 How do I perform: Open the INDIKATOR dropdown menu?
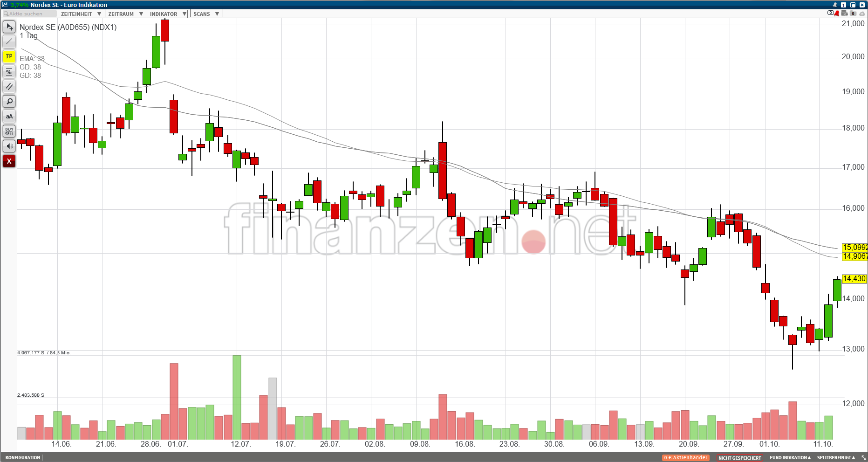168,14
